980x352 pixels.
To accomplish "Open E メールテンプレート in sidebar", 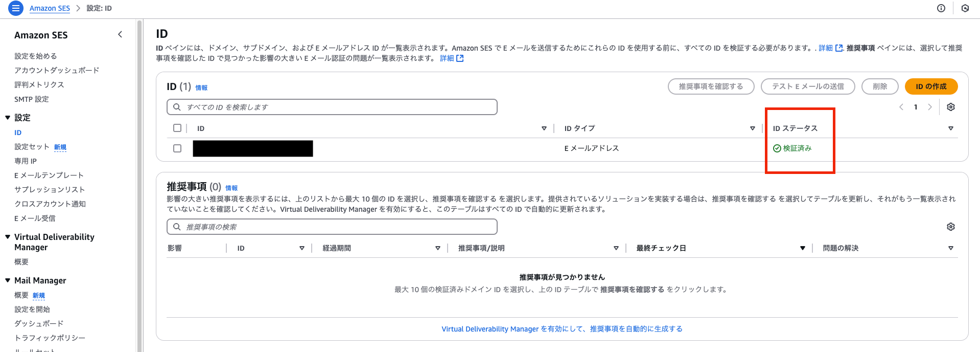I will [x=49, y=175].
